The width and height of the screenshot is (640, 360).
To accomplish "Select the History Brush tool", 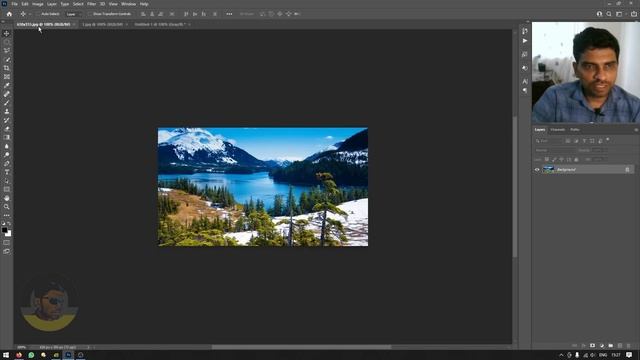I will [7, 120].
